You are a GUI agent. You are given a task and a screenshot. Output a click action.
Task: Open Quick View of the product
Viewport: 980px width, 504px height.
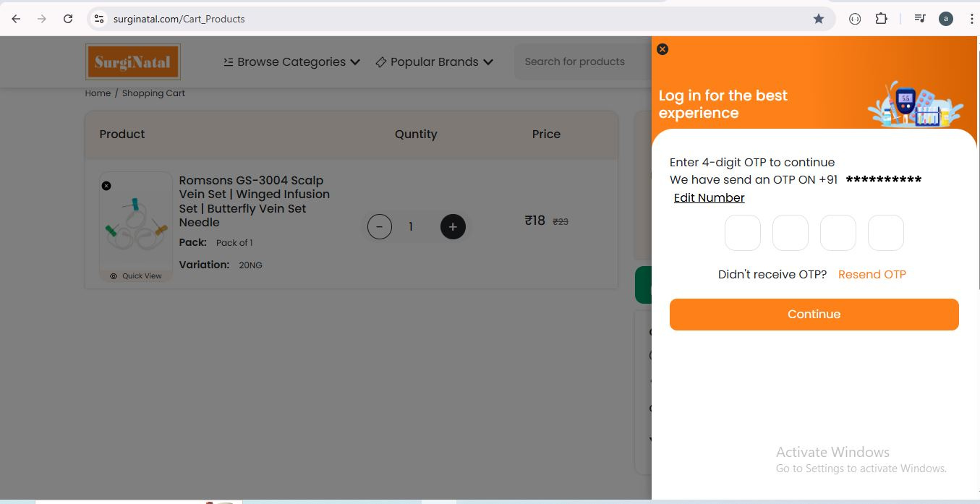(x=136, y=276)
